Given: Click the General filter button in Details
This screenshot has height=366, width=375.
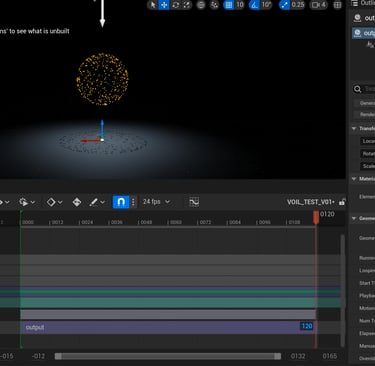Looking at the screenshot, I should pos(365,103).
